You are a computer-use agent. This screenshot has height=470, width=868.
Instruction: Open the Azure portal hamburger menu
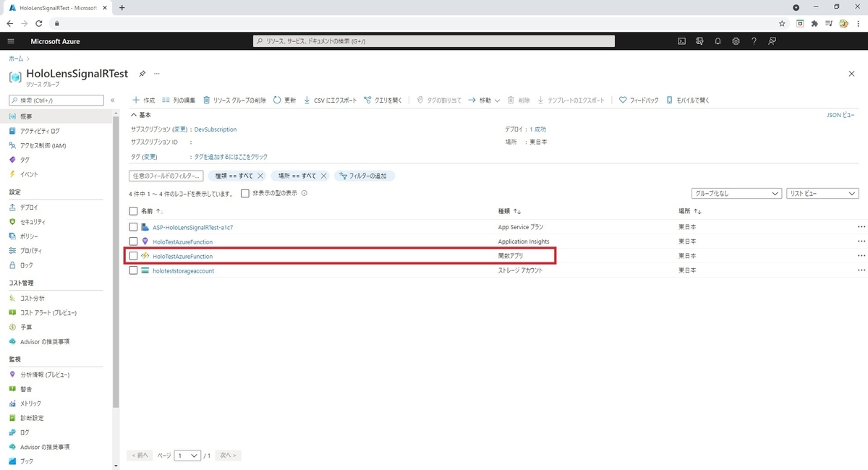(x=11, y=41)
